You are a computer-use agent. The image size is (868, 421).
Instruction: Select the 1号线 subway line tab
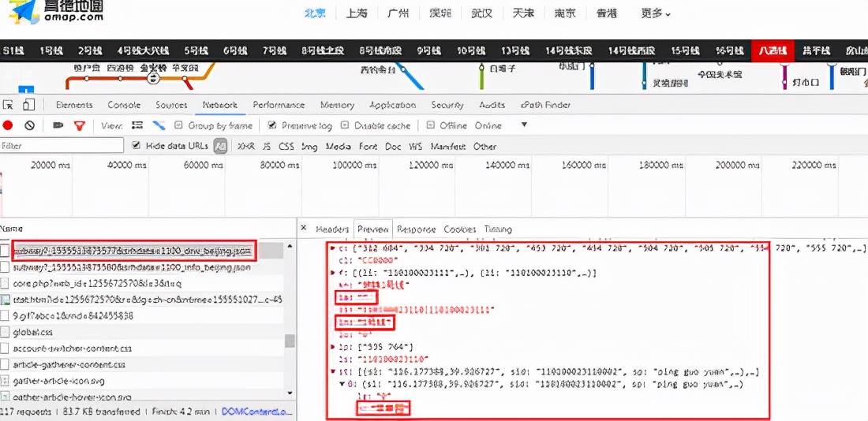click(51, 51)
